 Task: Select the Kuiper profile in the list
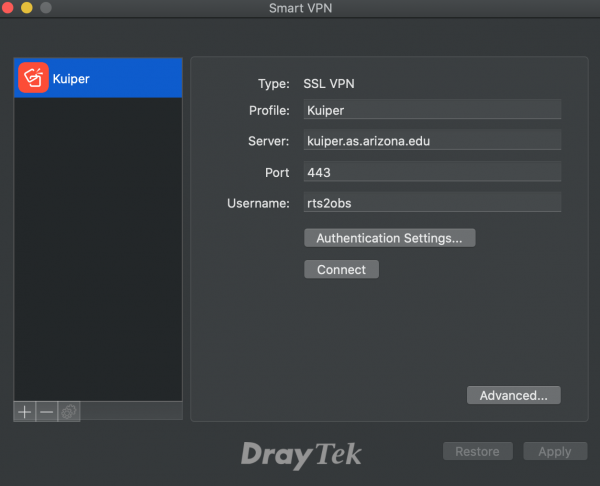(98, 78)
